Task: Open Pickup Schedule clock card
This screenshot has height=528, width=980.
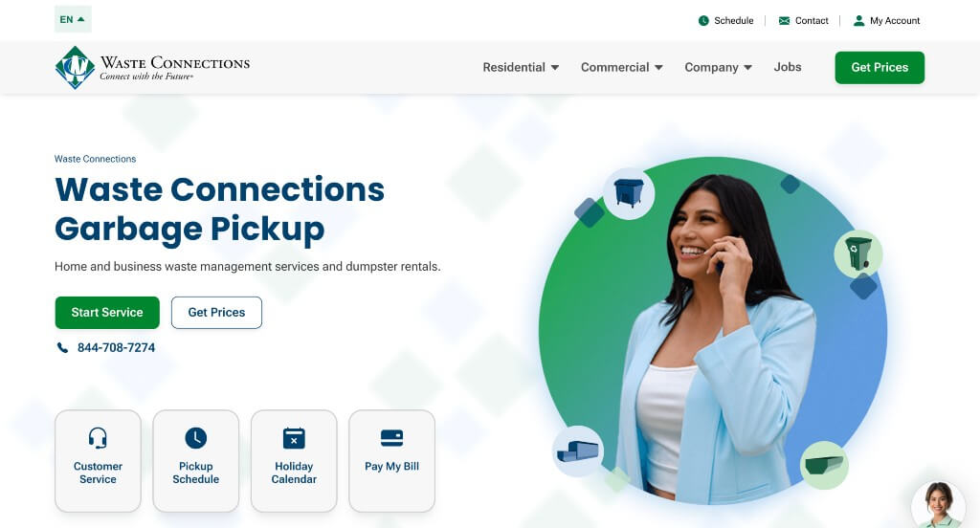Action: [x=195, y=461]
